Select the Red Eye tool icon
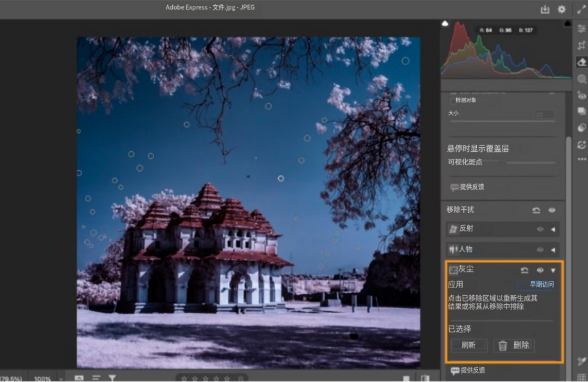 pos(582,95)
